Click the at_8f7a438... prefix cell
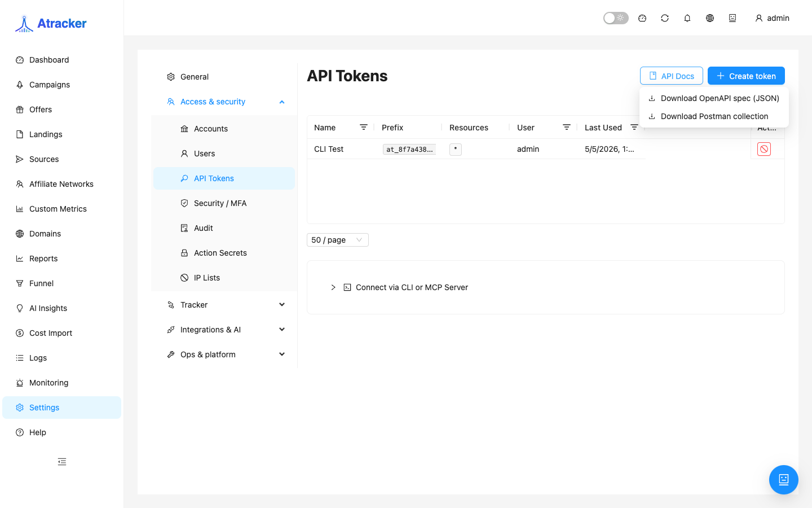 [409, 149]
